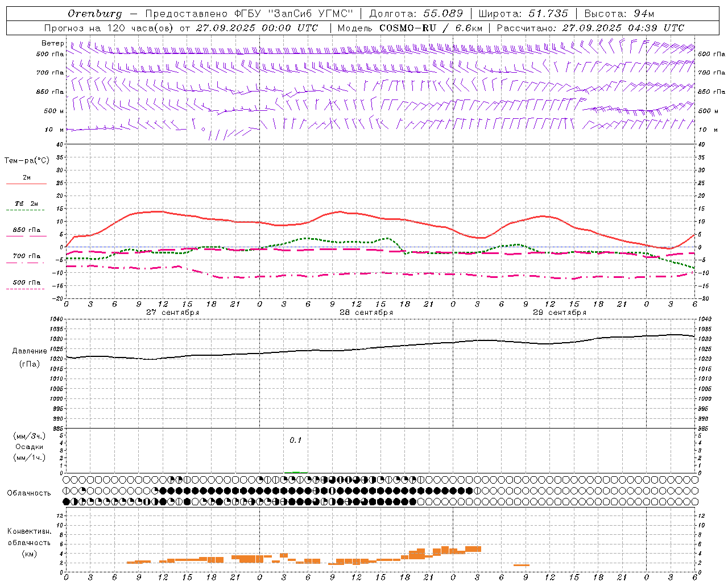Screen dimensions: 728x582
Task: Click the 'Давление' pressure section label
Action: (x=30, y=351)
